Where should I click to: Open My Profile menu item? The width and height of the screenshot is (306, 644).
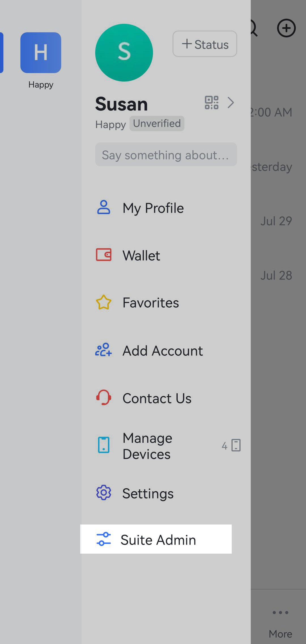tap(153, 208)
